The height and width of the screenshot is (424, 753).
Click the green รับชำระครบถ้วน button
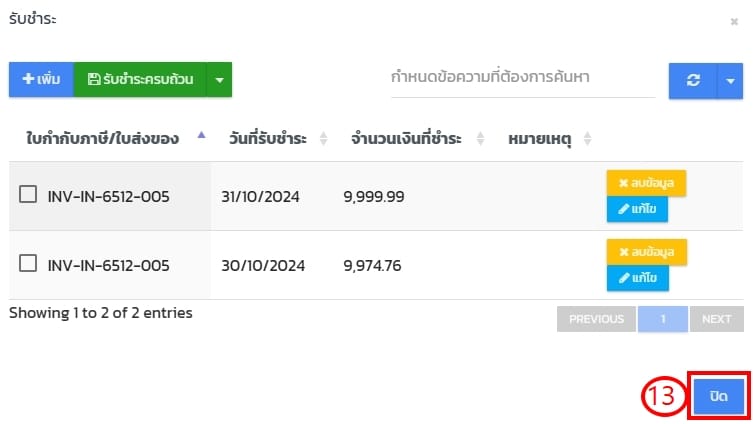coord(140,79)
